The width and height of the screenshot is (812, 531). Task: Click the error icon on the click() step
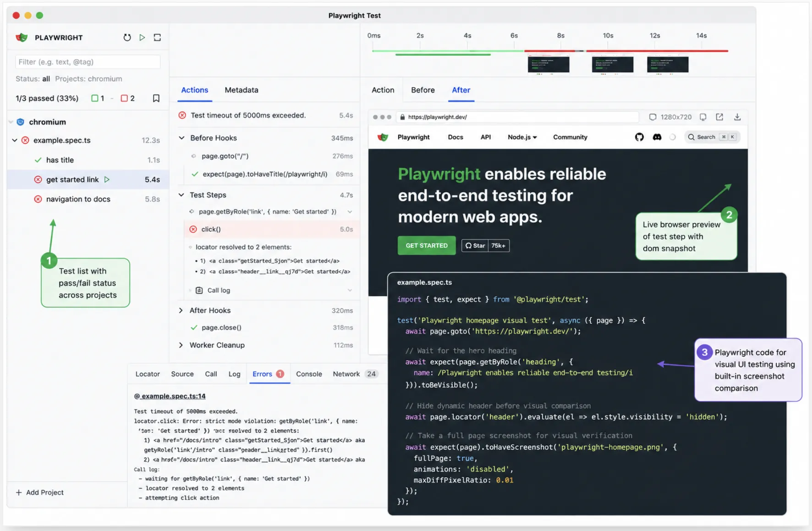193,229
